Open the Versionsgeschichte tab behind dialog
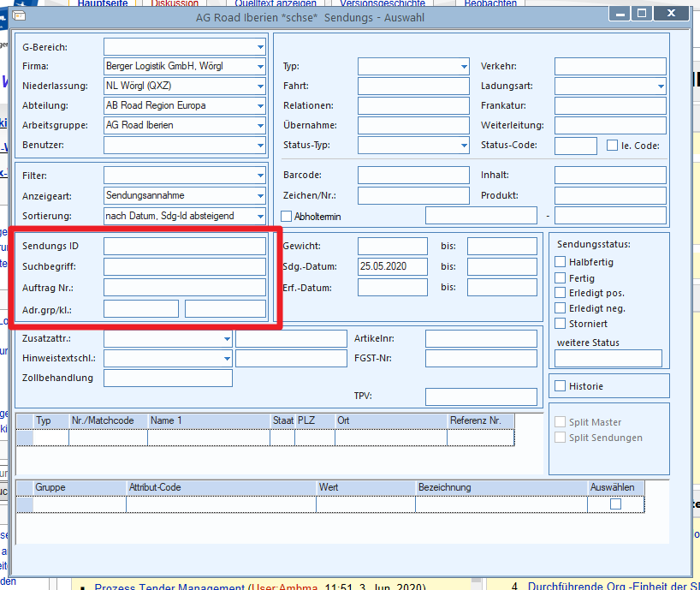700x590 pixels. pos(383,3)
